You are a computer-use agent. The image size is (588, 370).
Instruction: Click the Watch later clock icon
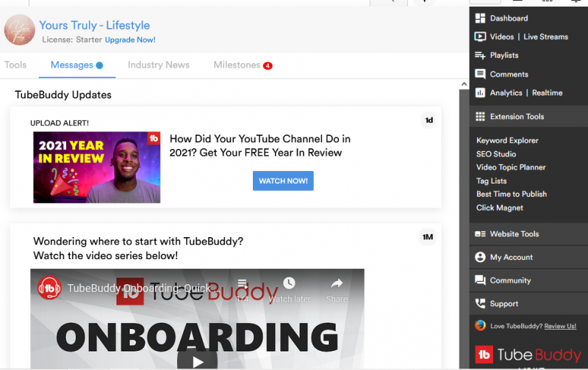(x=289, y=284)
